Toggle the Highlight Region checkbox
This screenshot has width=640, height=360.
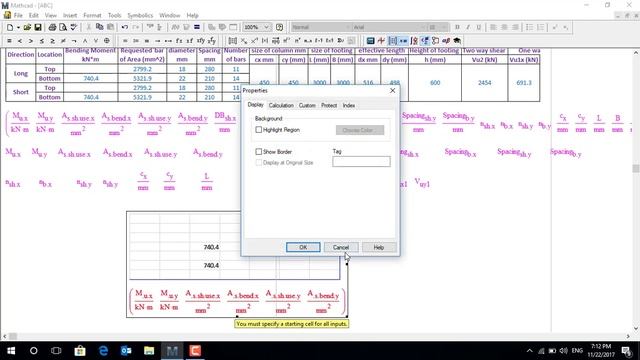pos(258,130)
